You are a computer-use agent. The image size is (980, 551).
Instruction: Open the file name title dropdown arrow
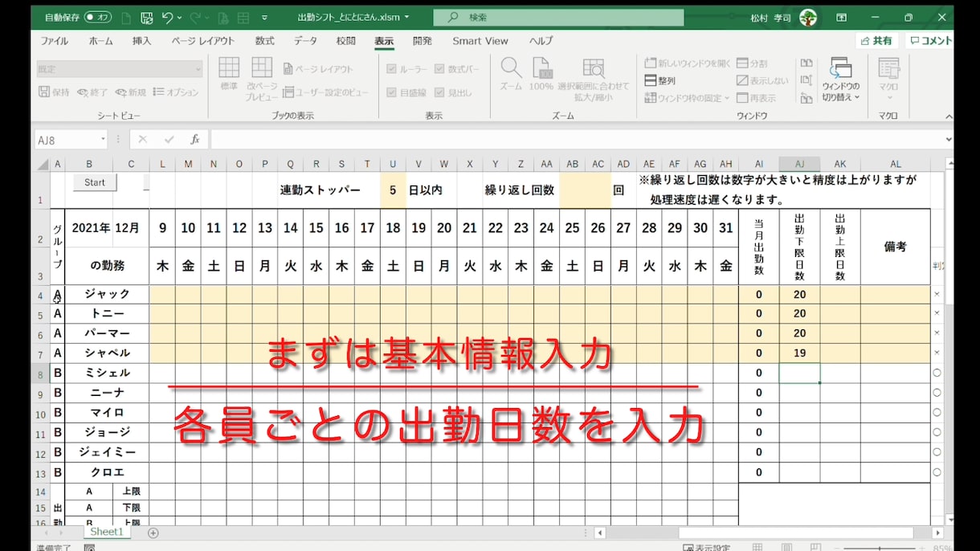pyautogui.click(x=406, y=17)
